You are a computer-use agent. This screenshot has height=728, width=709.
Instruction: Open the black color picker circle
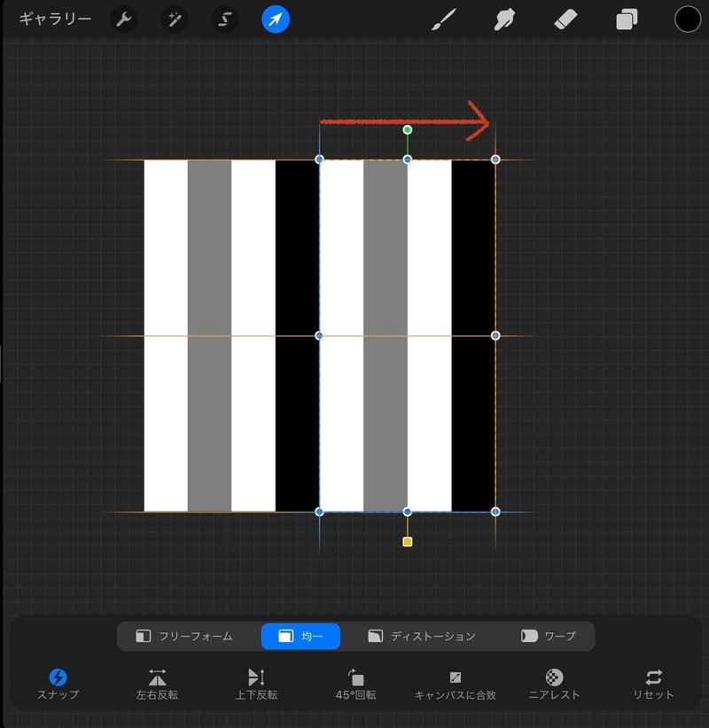click(688, 20)
